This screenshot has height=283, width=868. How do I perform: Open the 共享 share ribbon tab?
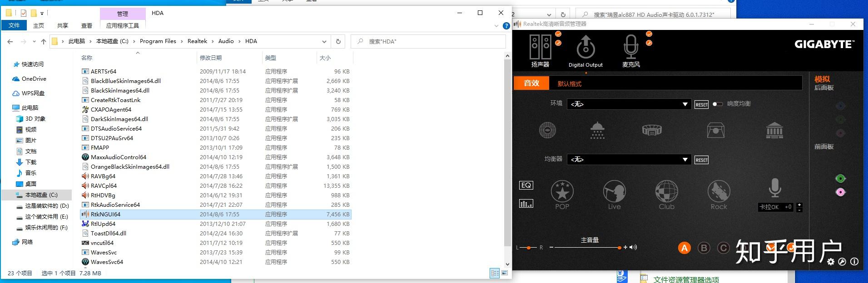[63, 25]
